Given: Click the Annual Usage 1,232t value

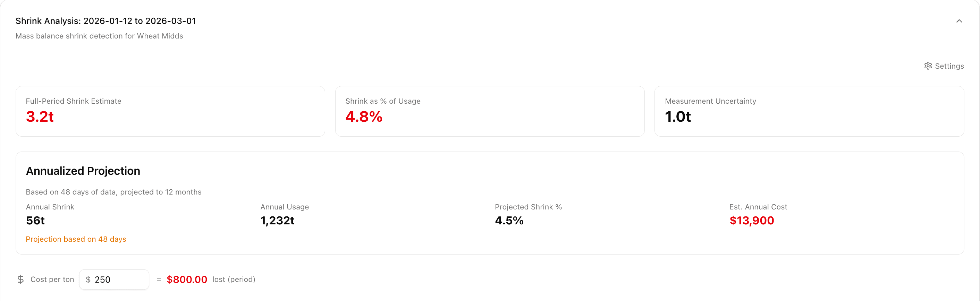Looking at the screenshot, I should pyautogui.click(x=277, y=221).
